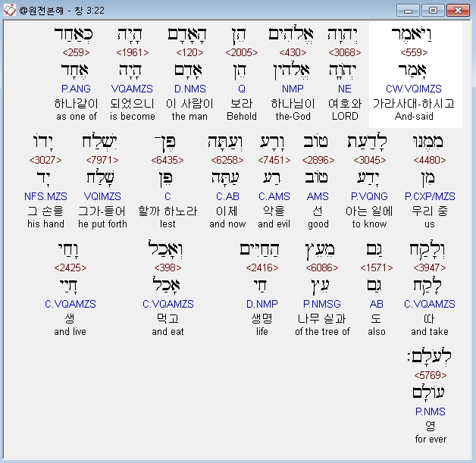Minimize the 원전분해 window

(408, 11)
